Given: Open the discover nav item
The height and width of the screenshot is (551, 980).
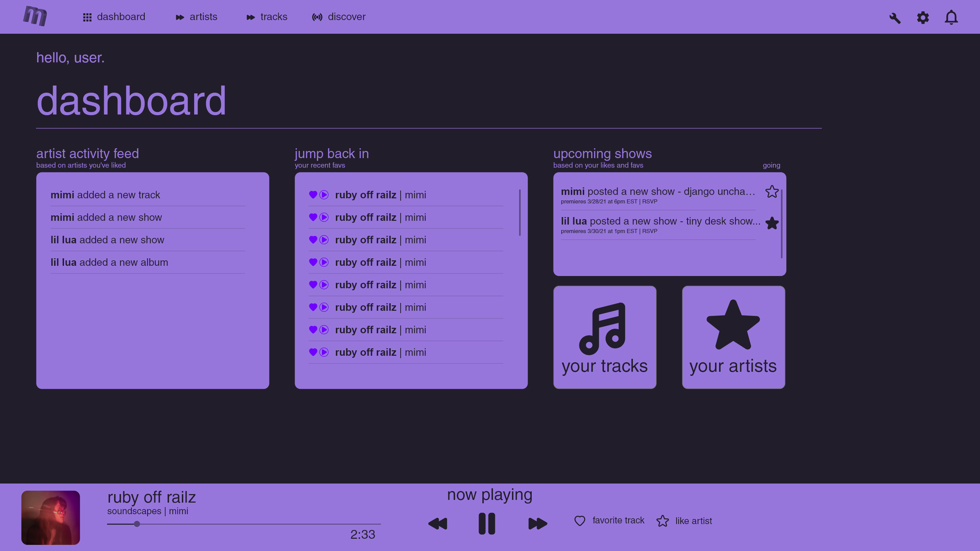Looking at the screenshot, I should 339,17.
